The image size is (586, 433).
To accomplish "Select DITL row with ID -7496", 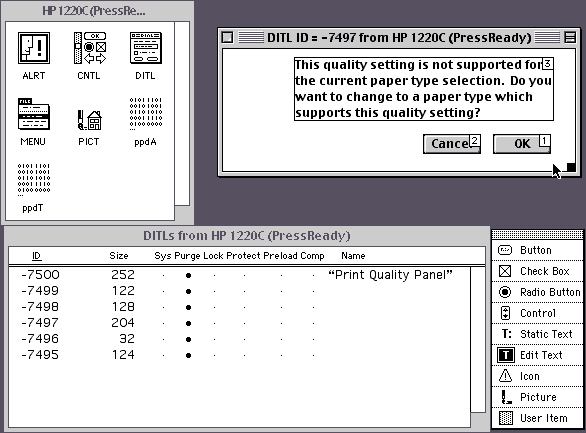I will pyautogui.click(x=239, y=339).
